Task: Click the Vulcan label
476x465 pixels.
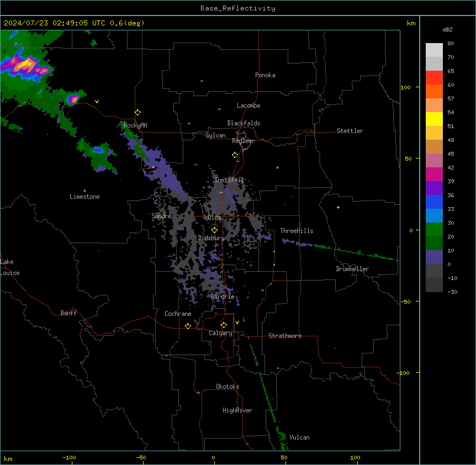Action: coord(299,437)
